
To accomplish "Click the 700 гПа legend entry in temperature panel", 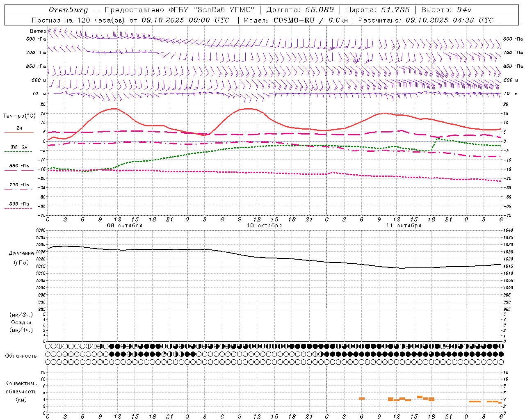I will click(x=19, y=185).
